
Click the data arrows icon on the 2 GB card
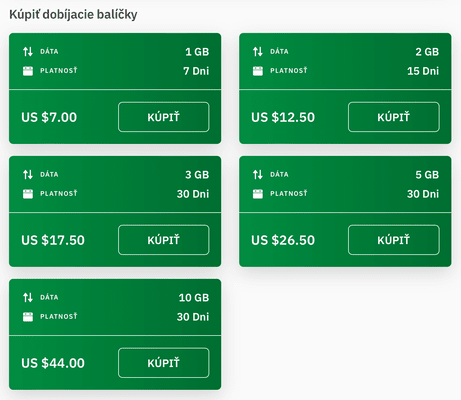[258, 52]
